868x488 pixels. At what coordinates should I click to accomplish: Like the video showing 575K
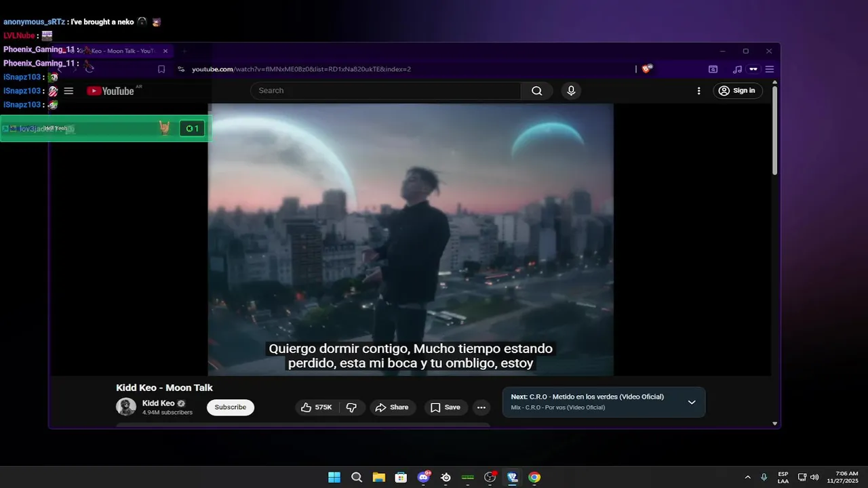tap(317, 407)
